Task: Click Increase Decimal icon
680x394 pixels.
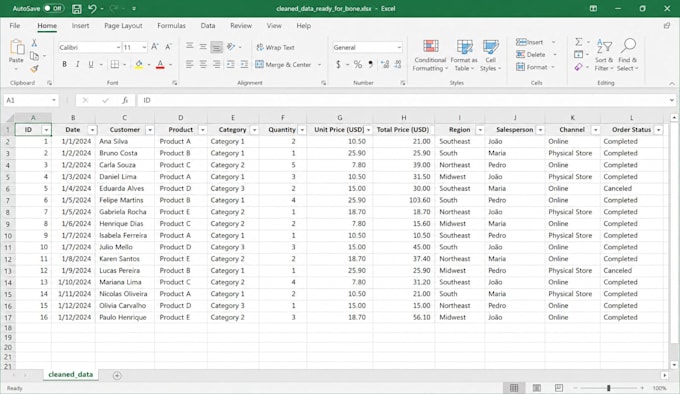Action: (x=384, y=65)
